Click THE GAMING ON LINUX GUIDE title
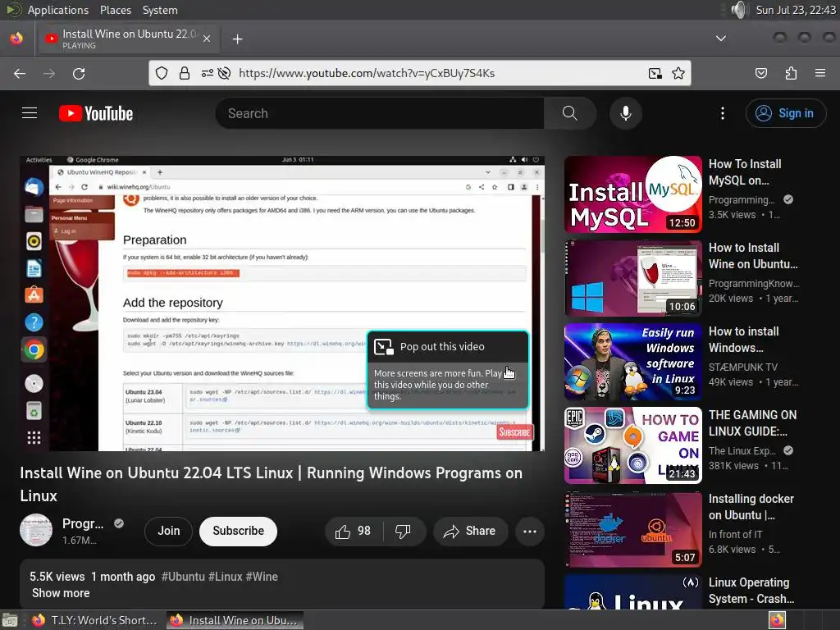This screenshot has height=630, width=840. (x=752, y=422)
